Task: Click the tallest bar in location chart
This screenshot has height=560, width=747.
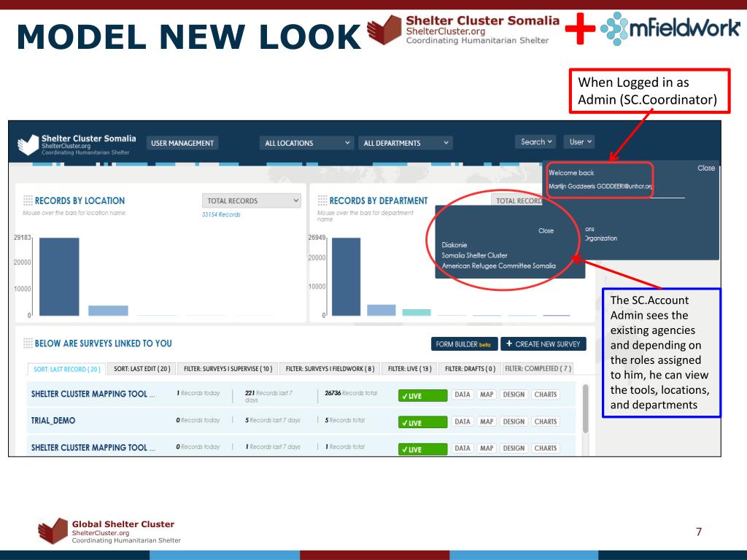Action: click(59, 276)
